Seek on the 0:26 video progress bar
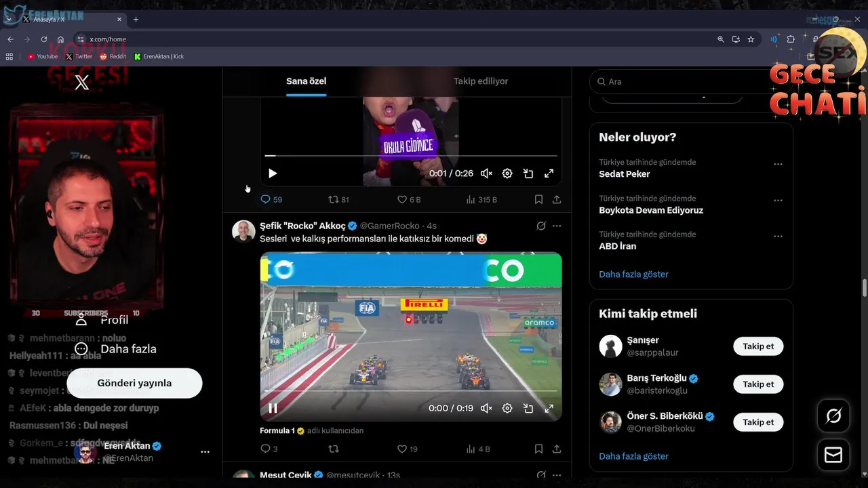 (411, 156)
